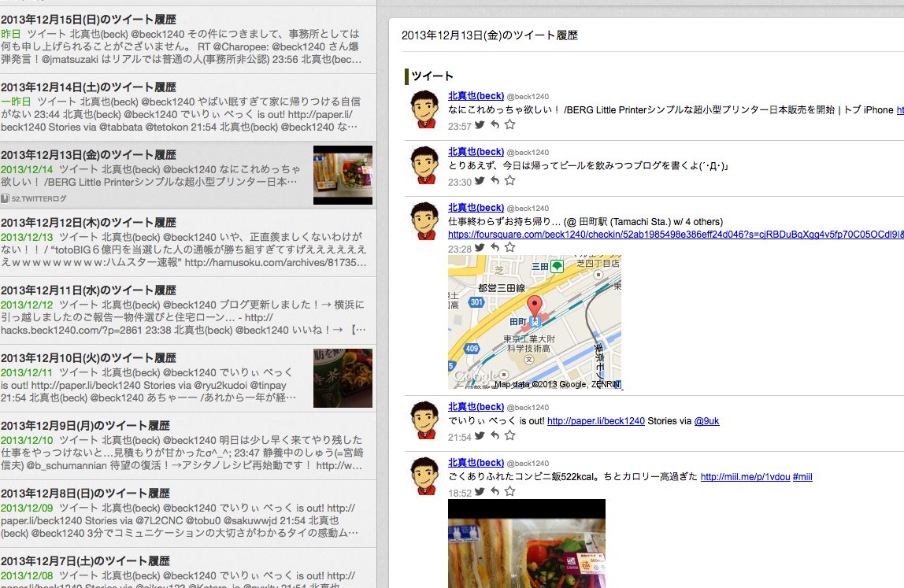Click the sandwich thumbnail in the 12月13日 note

343,175
